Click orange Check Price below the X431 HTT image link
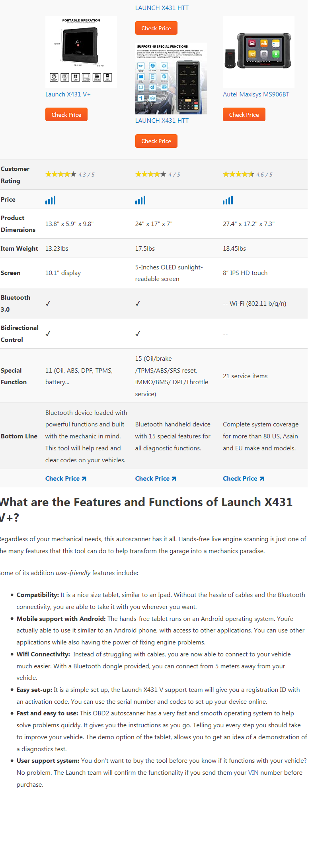The width and height of the screenshot is (310, 868). (156, 141)
